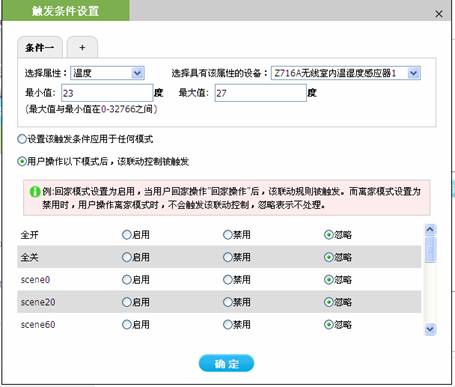Click the scroll down arrow of the mode list
The width and height of the screenshot is (455, 387).
pos(430,329)
